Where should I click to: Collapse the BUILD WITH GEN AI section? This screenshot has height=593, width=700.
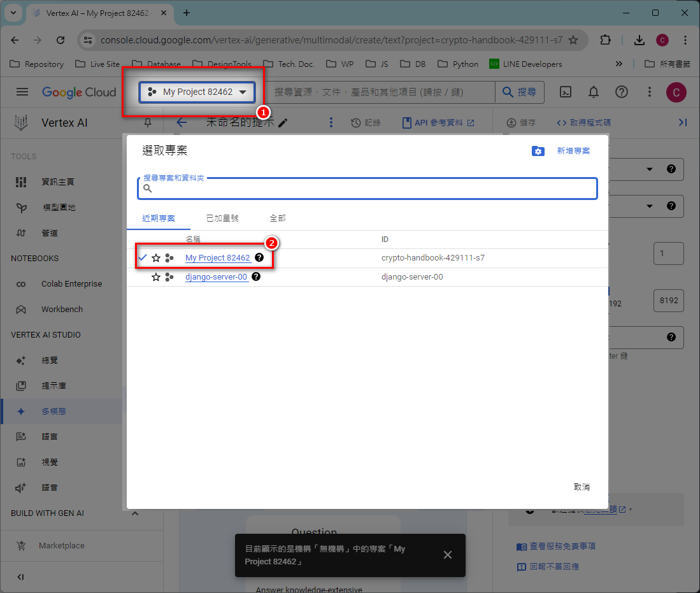click(135, 513)
